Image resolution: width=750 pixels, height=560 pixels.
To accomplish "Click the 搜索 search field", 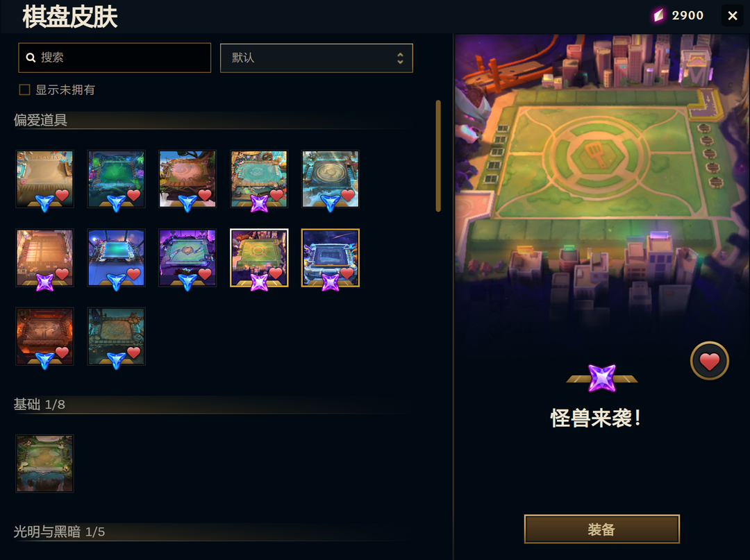I will tap(115, 58).
